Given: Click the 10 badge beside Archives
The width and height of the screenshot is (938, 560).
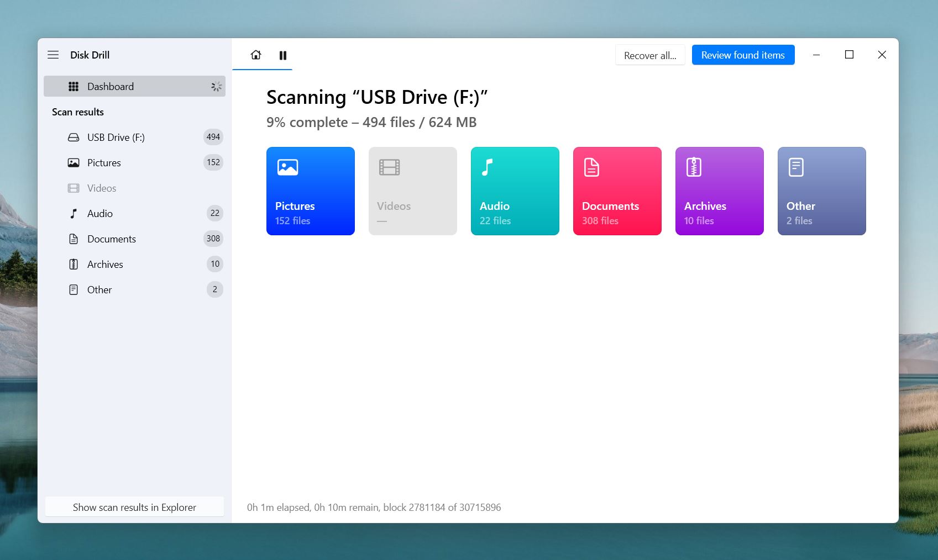Looking at the screenshot, I should pyautogui.click(x=215, y=264).
